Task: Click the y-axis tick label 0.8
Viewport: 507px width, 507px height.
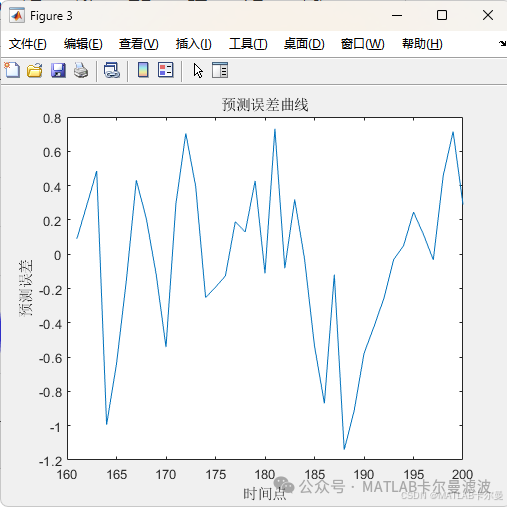Action: [52, 119]
